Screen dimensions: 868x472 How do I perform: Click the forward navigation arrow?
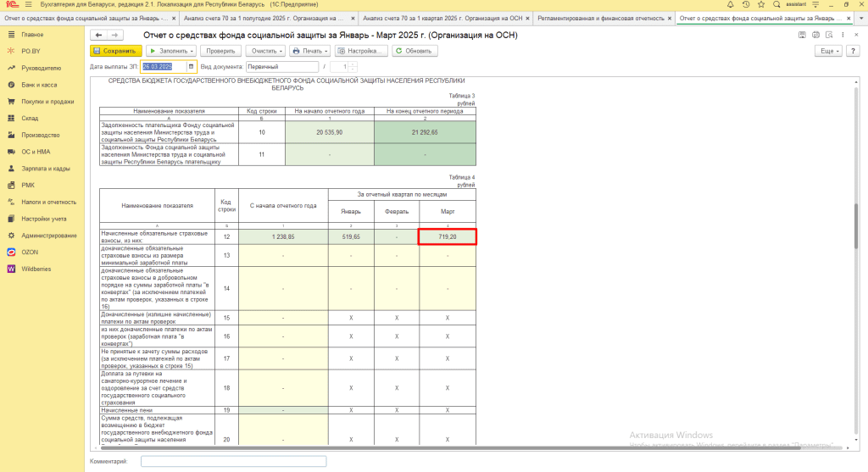click(x=114, y=35)
